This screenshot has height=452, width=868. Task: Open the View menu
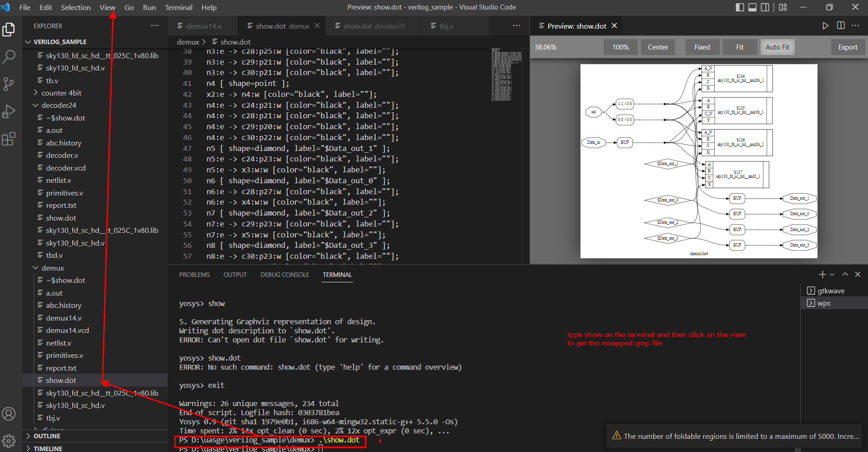coord(107,7)
